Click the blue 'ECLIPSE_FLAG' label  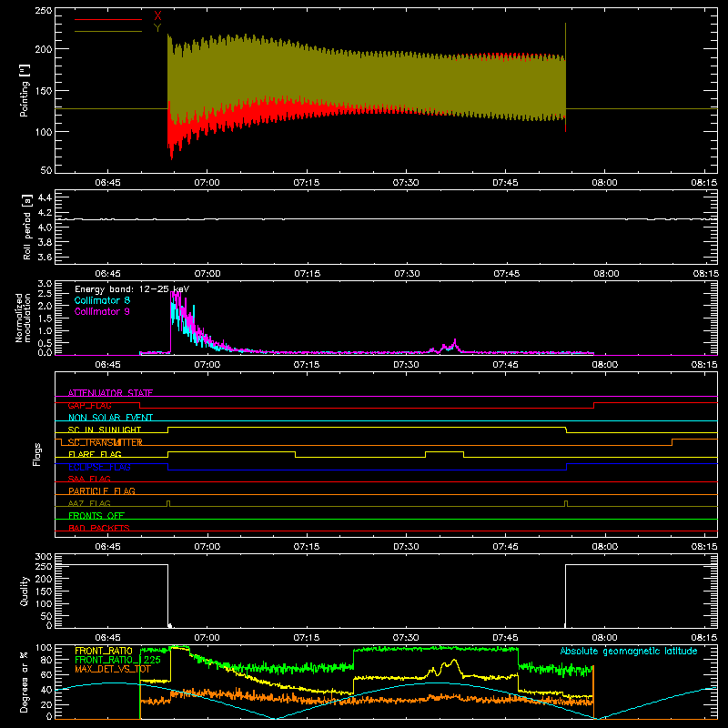[99, 467]
